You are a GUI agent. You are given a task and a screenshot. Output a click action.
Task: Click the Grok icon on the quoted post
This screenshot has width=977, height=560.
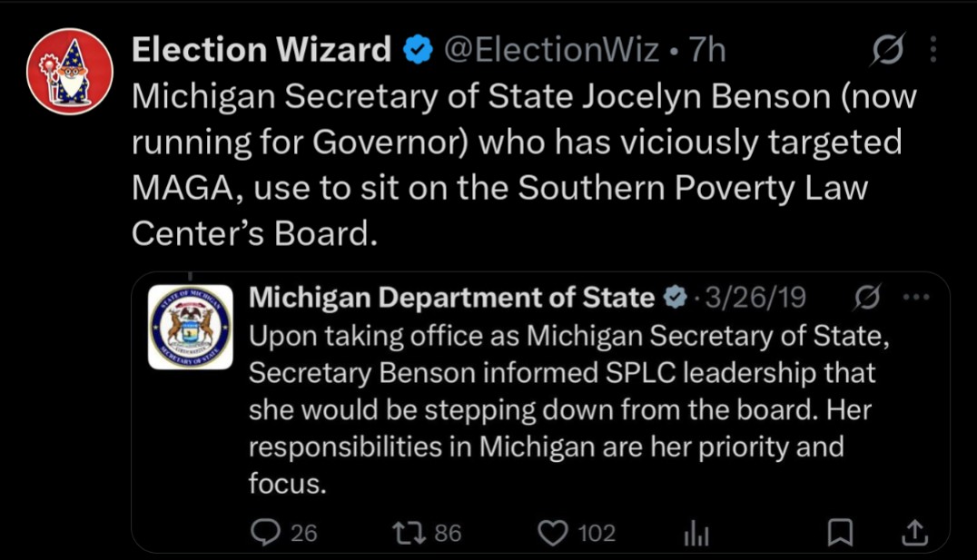pyautogui.click(x=868, y=297)
